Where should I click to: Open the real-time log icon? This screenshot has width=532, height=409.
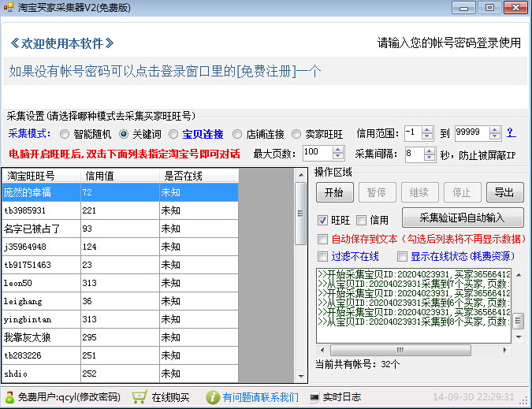pos(314,397)
